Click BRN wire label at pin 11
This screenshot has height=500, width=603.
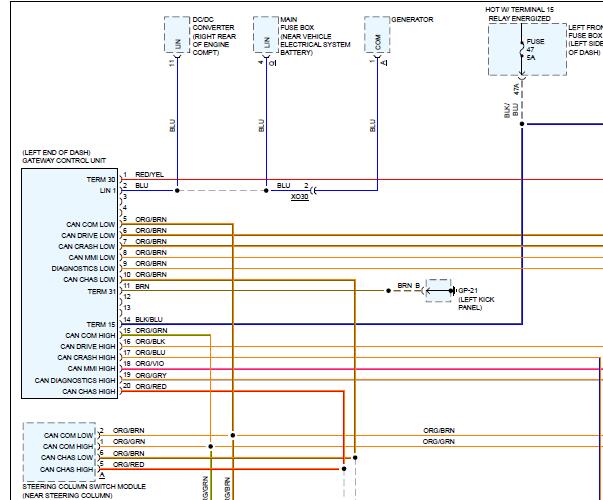[x=142, y=287]
